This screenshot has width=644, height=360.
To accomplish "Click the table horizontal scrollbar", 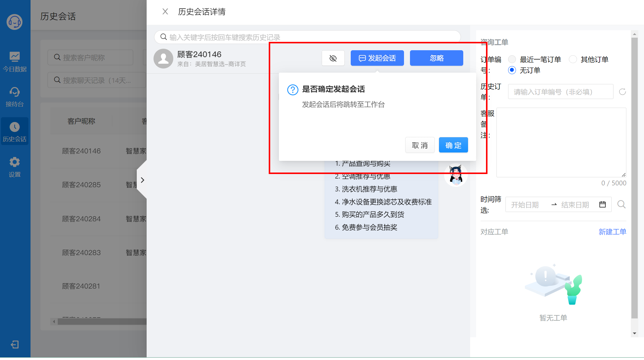I will pos(102,321).
